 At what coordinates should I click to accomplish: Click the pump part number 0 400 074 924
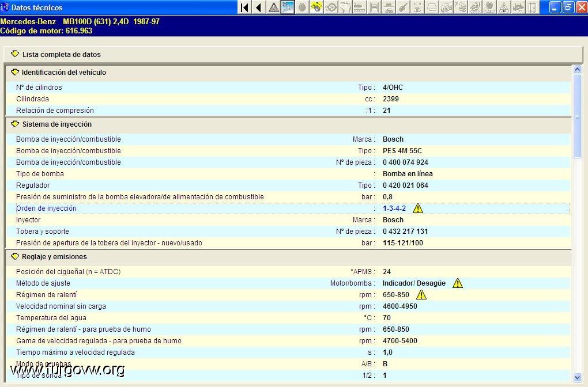coord(405,162)
